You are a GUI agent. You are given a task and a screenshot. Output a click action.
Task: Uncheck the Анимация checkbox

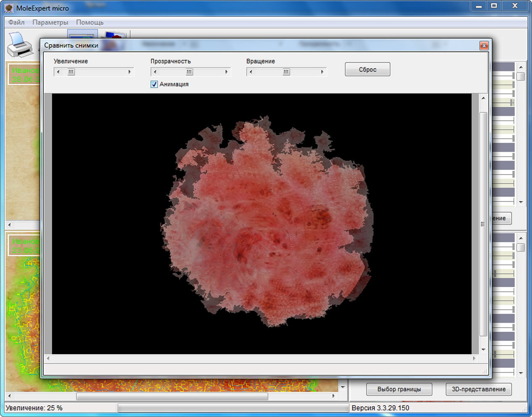pos(154,84)
